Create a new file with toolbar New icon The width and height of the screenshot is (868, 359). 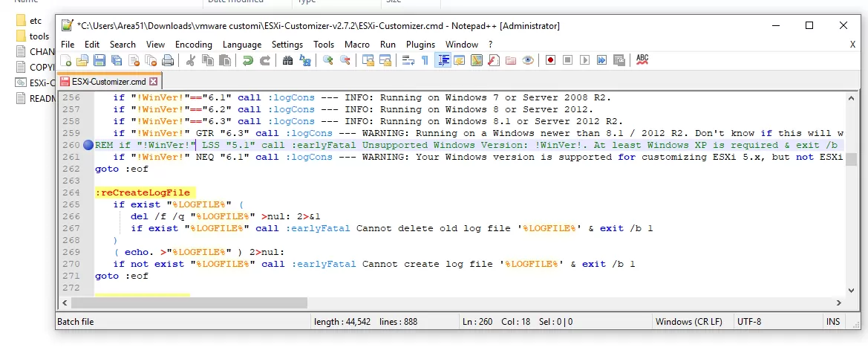click(x=65, y=60)
